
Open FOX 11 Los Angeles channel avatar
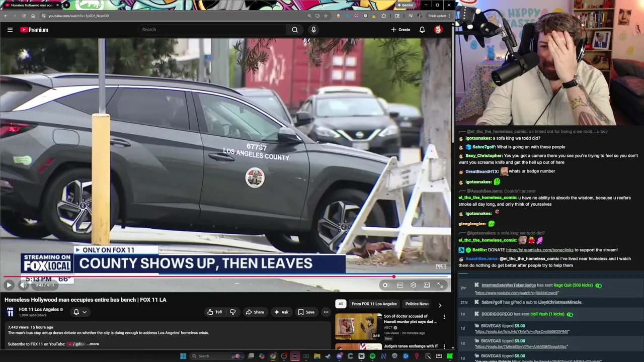click(10, 312)
